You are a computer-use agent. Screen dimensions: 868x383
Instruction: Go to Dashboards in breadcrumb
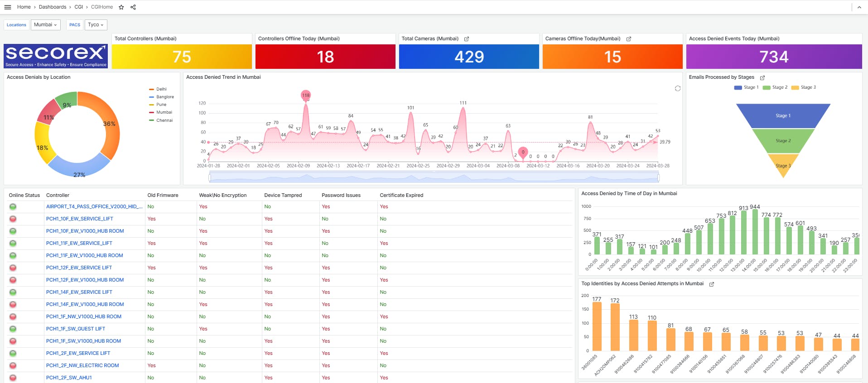point(53,7)
